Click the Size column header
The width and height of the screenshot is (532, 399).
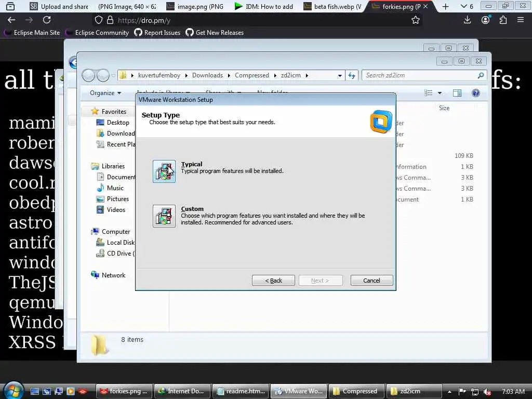(444, 108)
